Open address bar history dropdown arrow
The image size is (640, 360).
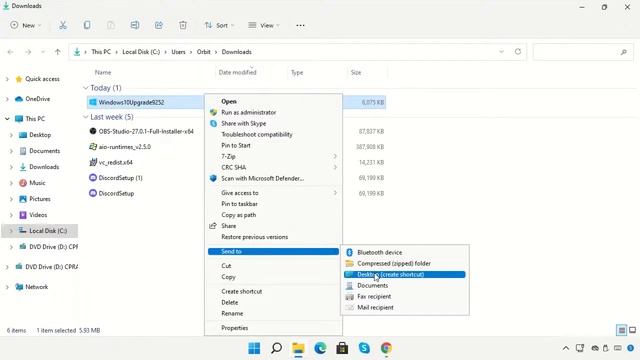tap(502, 52)
